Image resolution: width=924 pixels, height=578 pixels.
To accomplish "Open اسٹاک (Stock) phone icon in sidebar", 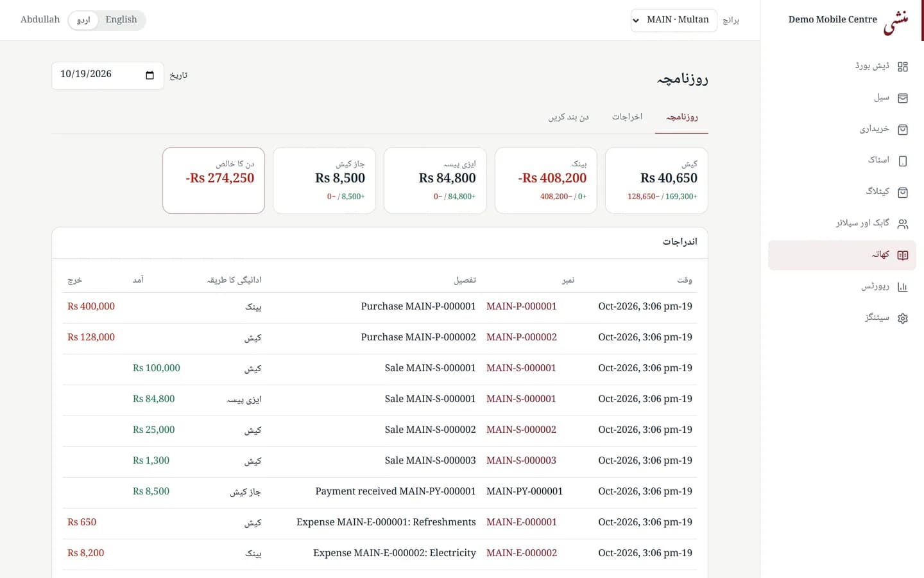I will (902, 161).
